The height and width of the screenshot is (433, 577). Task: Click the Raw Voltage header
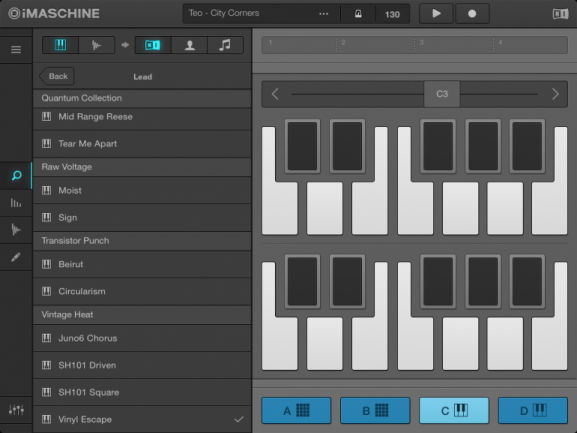(x=142, y=167)
